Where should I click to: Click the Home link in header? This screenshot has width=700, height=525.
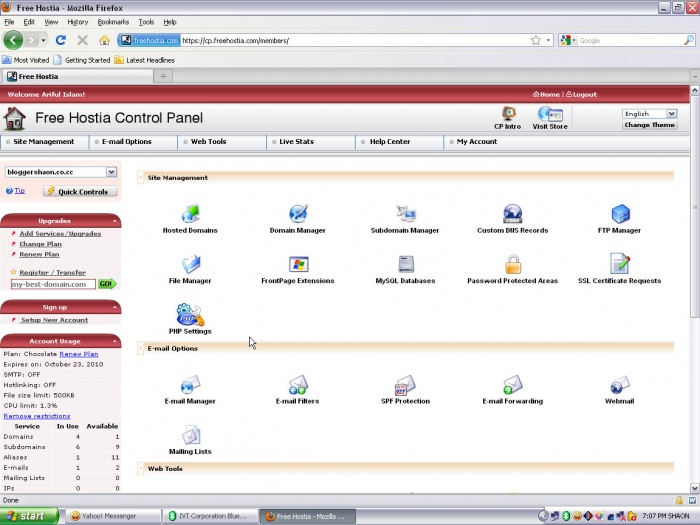click(x=546, y=95)
